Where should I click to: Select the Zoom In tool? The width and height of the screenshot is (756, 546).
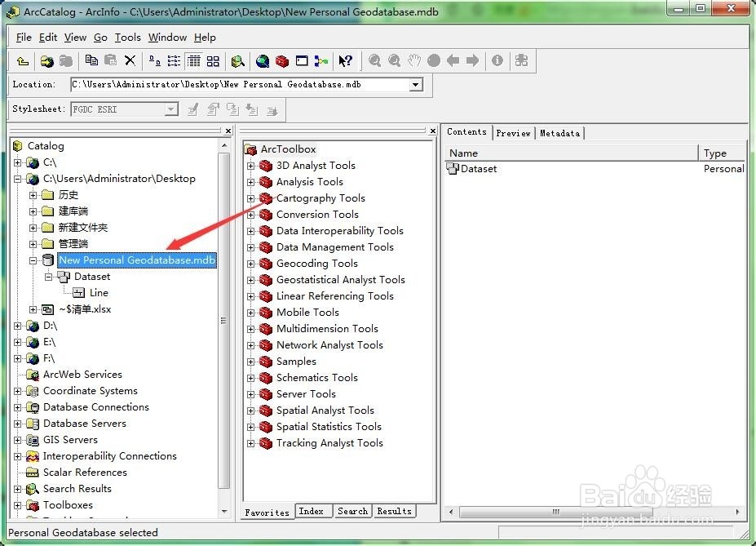click(374, 60)
